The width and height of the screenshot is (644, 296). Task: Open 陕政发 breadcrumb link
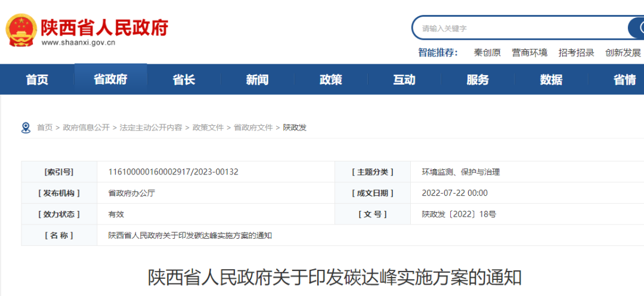pos(295,128)
